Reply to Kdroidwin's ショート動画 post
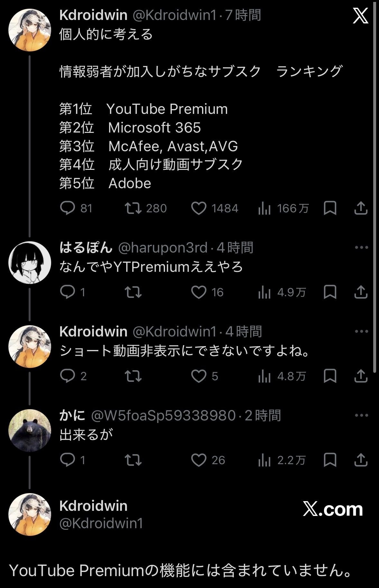The height and width of the screenshot is (588, 379). (68, 376)
